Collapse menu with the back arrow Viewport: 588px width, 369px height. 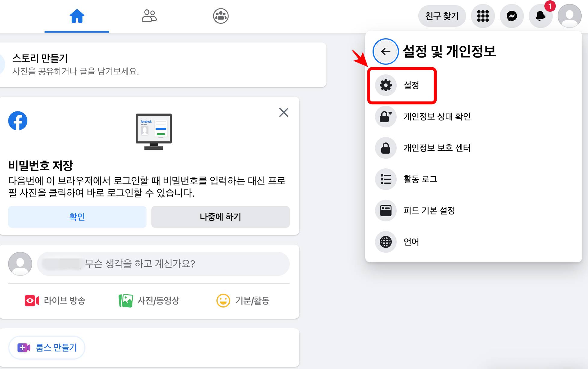[x=385, y=51]
